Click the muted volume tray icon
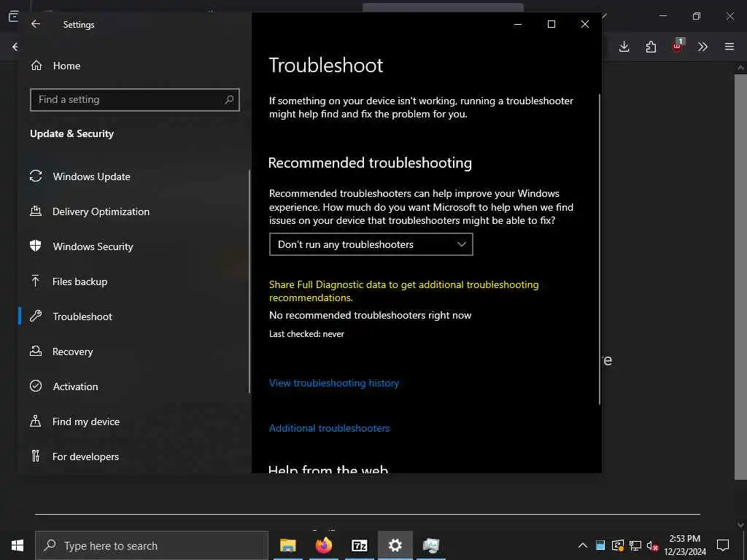 click(x=652, y=545)
